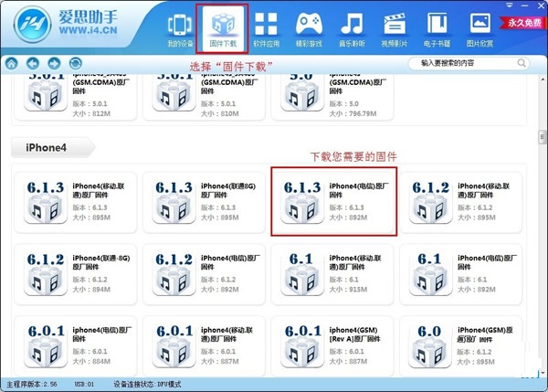Viewport: 548px width, 392px height.
Task: Navigate back with the left arrow icon
Action: (x=33, y=64)
